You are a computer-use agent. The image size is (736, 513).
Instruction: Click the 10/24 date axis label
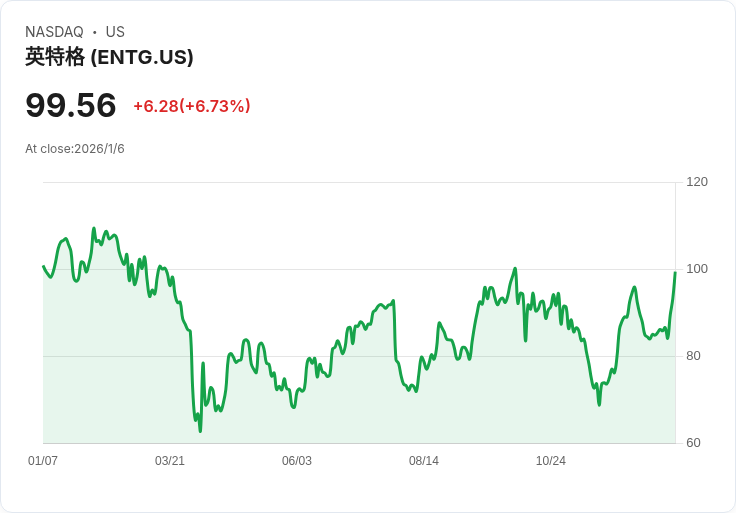[x=551, y=461]
